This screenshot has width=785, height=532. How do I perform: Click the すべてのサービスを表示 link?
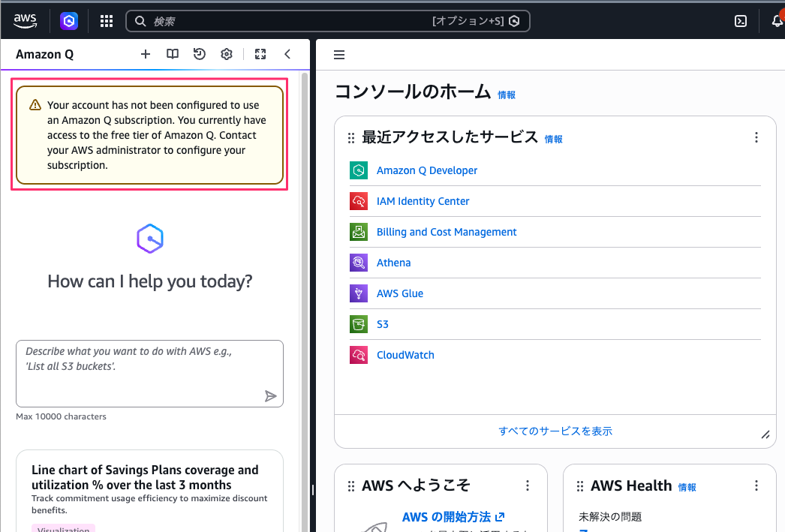click(555, 431)
